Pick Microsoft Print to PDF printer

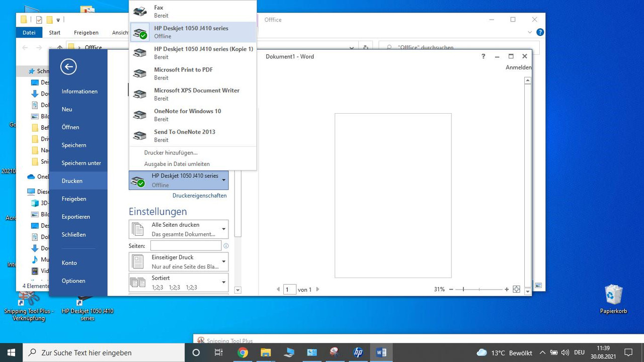[193, 73]
